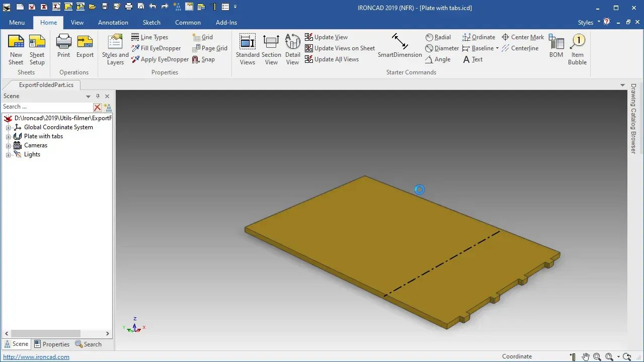Expand the Cameras tree node
Viewport: 644px width, 362px height.
[x=8, y=146]
